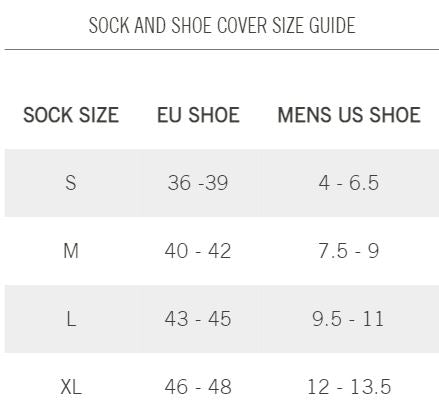This screenshot has height=414, width=439.
Task: Click the S sock size cell
Action: coord(71,183)
